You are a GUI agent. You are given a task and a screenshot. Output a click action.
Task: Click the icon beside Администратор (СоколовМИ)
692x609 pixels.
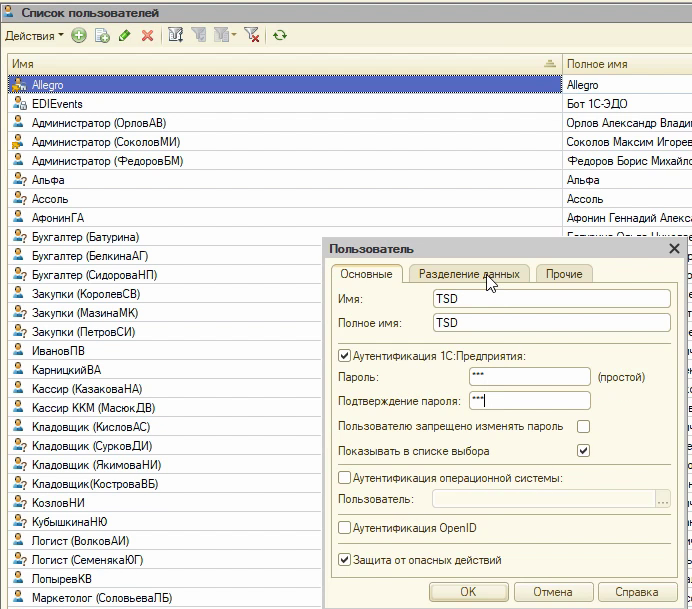tap(18, 141)
